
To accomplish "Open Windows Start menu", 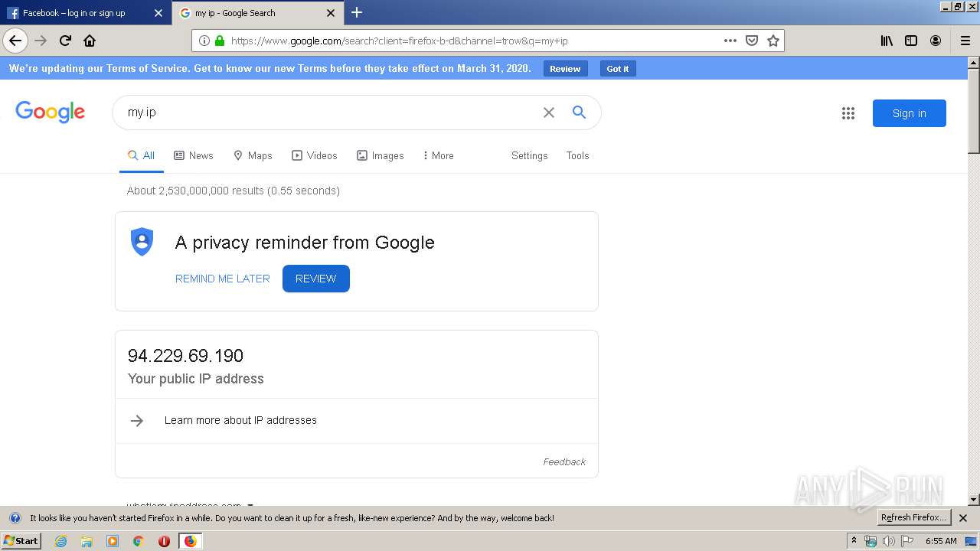I will click(21, 541).
